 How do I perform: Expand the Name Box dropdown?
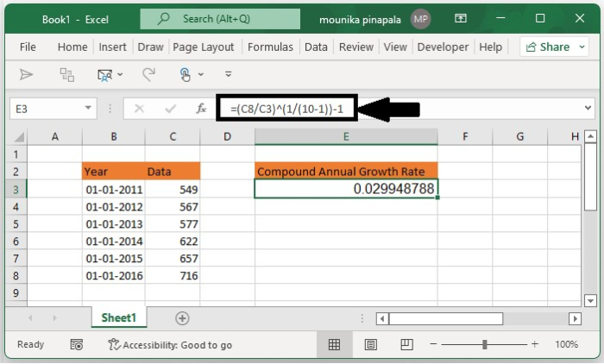click(89, 109)
